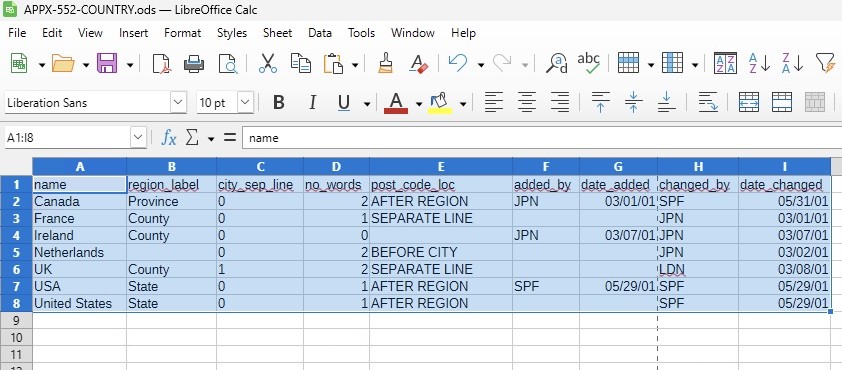842x370 pixels.
Task: Select column E header
Action: [441, 167]
